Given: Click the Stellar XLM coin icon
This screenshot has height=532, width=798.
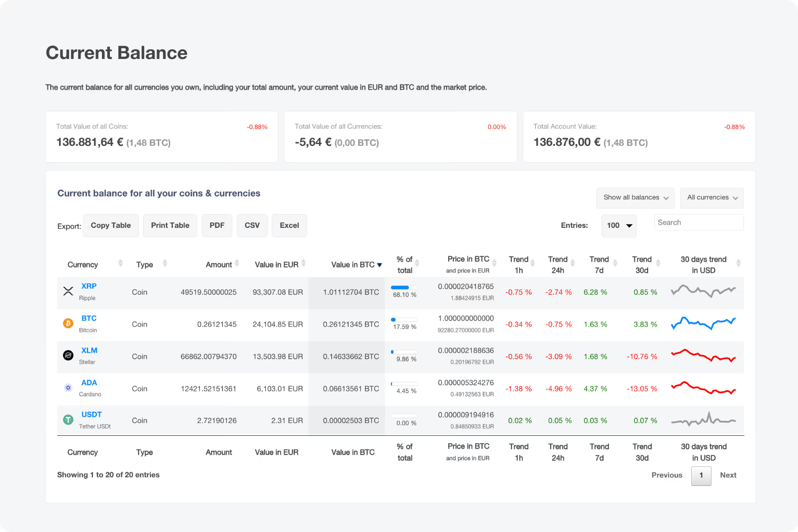Looking at the screenshot, I should click(x=68, y=356).
